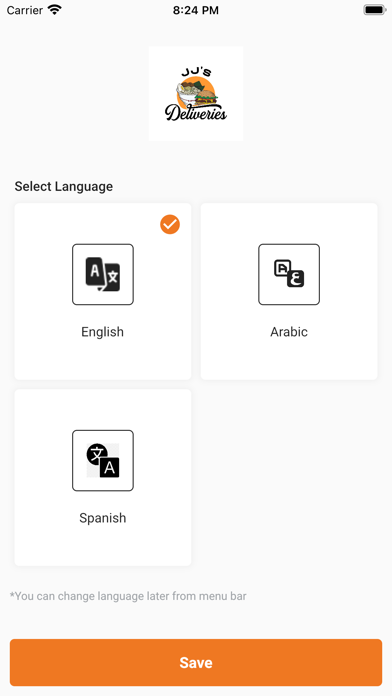Viewport: 392px width, 696px height.
Task: Tap the Wi-Fi status icon
Action: pos(55,10)
